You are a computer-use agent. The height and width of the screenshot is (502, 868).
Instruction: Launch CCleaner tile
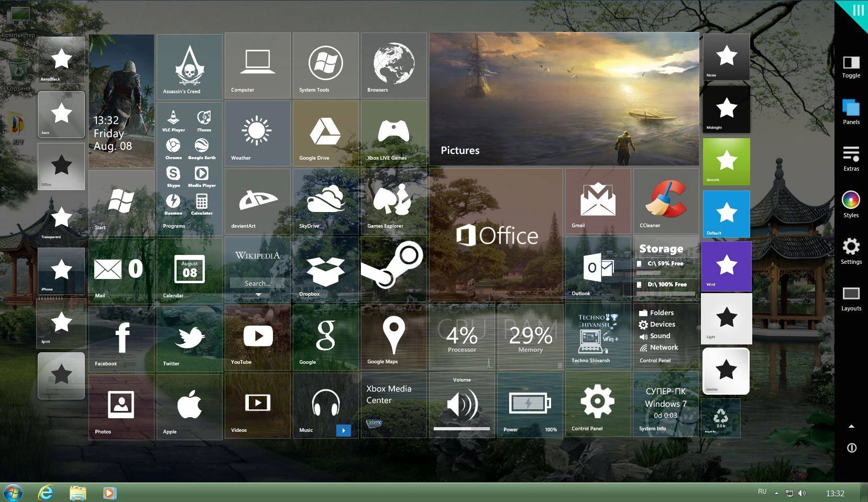[x=666, y=201]
